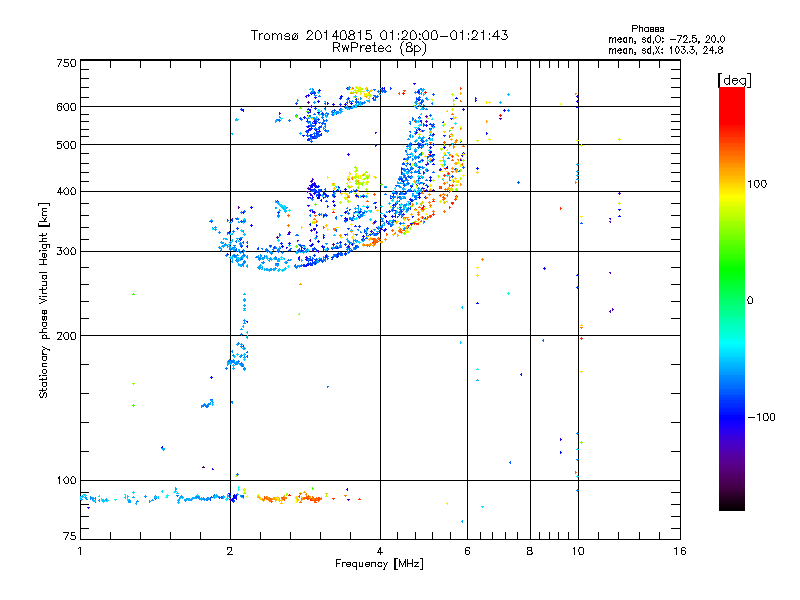Image resolution: width=800 pixels, height=600 pixels.
Task: Click the '500' height axis tick label
Action: (x=66, y=145)
